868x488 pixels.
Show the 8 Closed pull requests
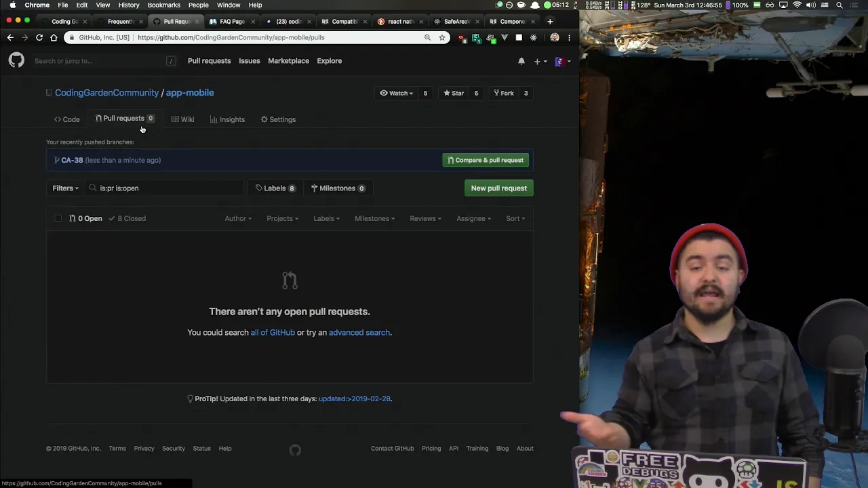(x=127, y=218)
